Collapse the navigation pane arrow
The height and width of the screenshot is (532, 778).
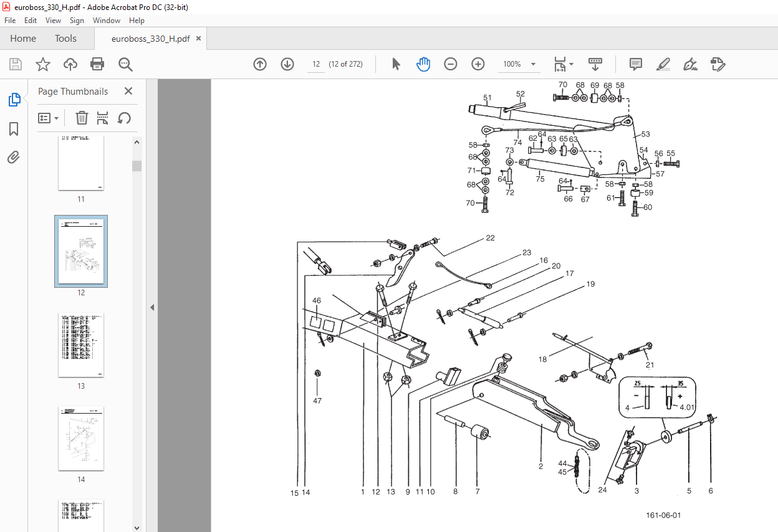coord(151,307)
